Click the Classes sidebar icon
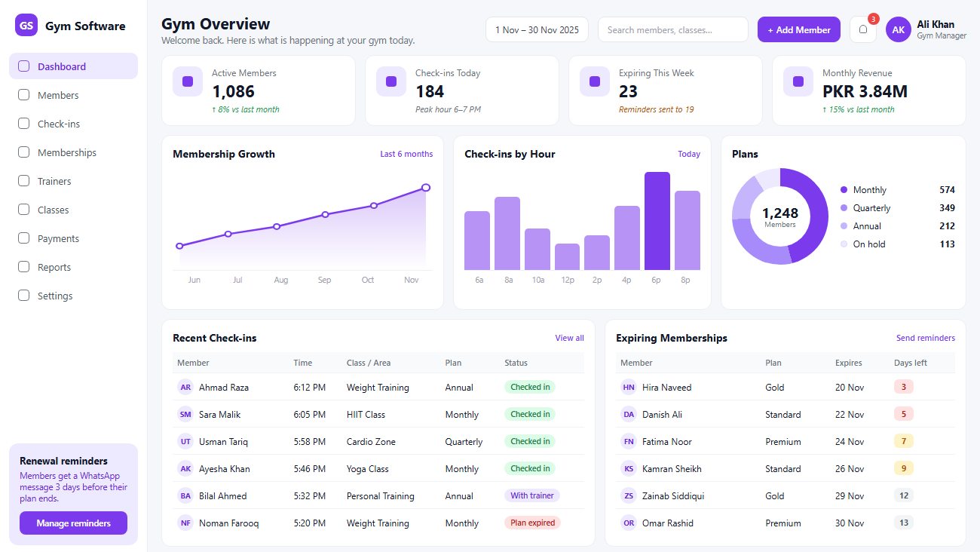 click(23, 210)
